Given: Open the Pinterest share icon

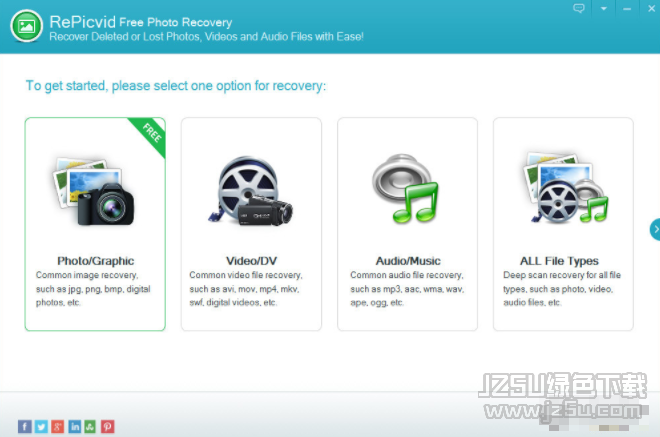Looking at the screenshot, I should [x=107, y=426].
